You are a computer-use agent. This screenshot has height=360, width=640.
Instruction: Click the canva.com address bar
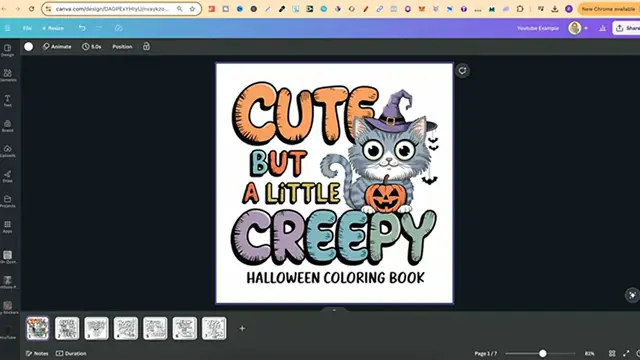[112, 9]
